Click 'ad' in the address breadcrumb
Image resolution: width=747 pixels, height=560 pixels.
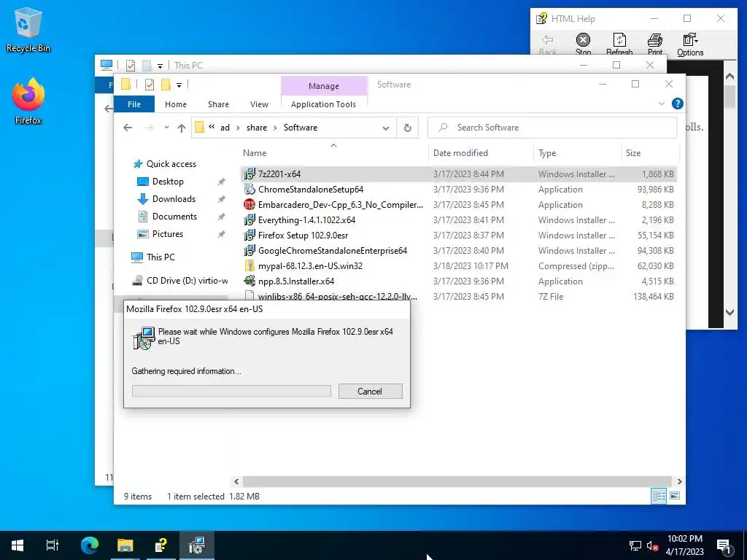pos(225,128)
